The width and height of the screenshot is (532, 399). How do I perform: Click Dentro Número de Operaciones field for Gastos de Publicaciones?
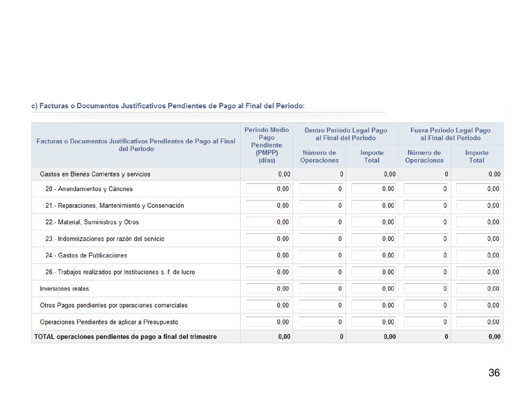coord(321,255)
